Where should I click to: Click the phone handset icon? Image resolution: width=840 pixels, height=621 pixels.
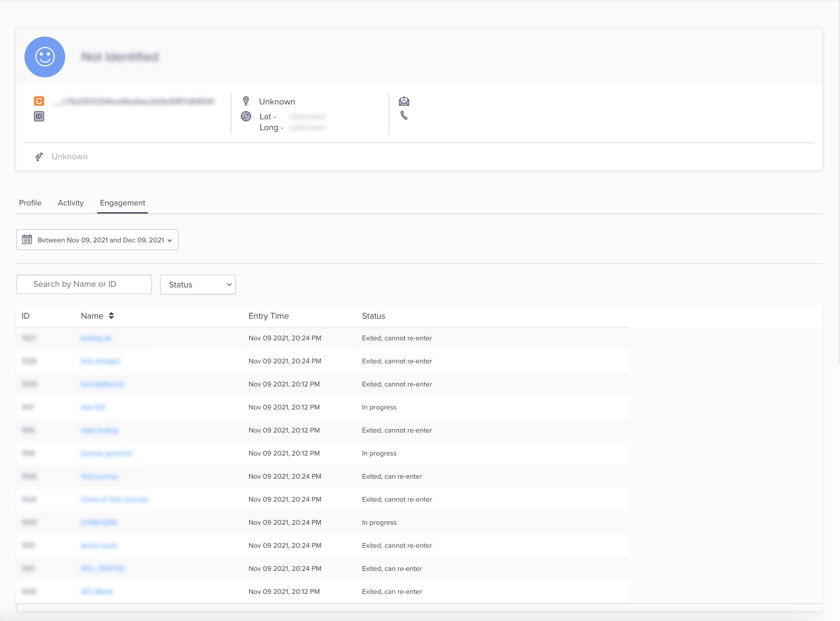pos(404,115)
